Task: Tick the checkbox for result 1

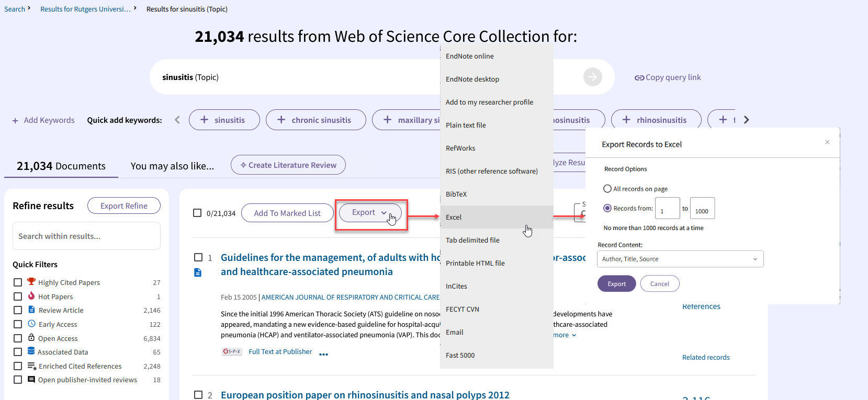Action: click(x=198, y=257)
